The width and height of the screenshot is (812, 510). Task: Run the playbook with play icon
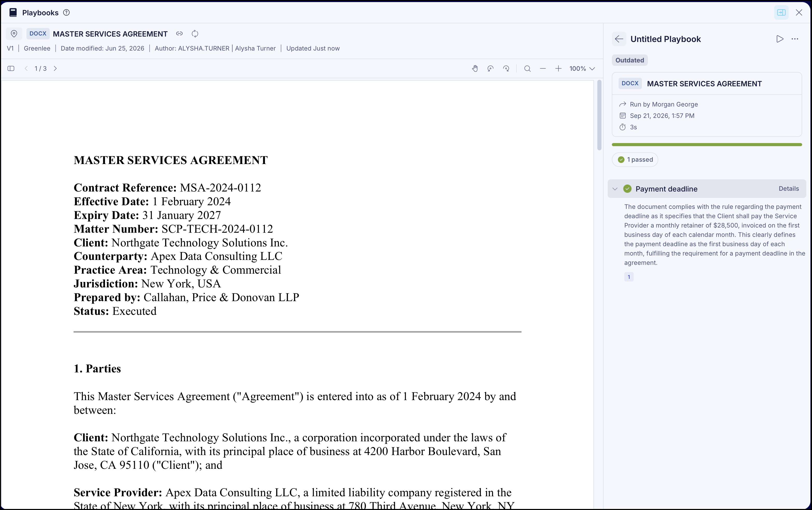[x=780, y=39]
